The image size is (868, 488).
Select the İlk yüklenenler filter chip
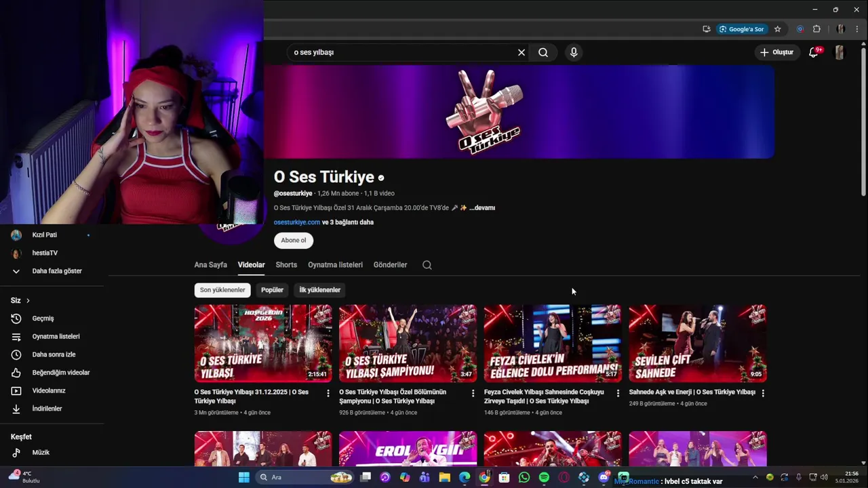pos(320,290)
